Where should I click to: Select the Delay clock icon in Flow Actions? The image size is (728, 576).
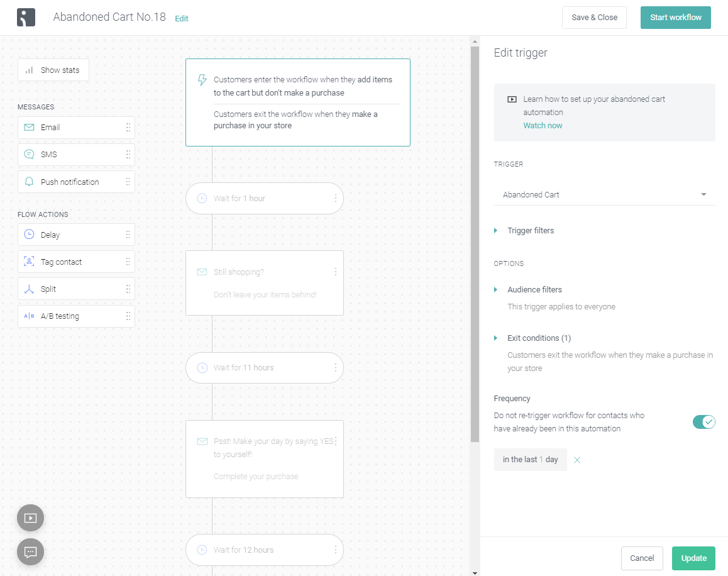point(29,234)
